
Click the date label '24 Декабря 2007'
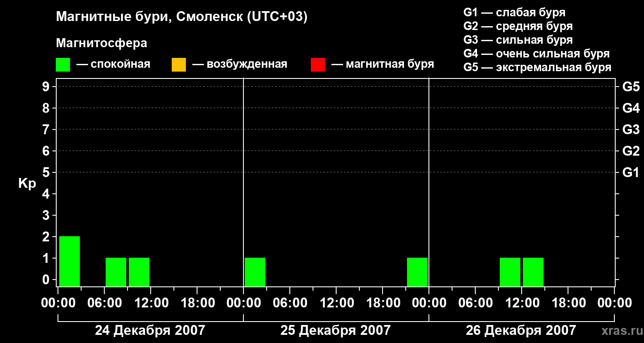pyautogui.click(x=150, y=331)
